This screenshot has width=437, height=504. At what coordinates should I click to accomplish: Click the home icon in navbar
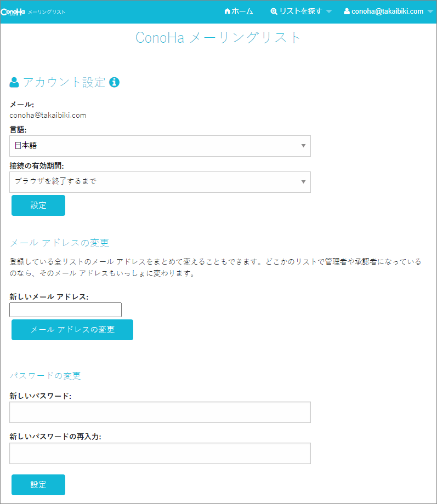point(227,12)
